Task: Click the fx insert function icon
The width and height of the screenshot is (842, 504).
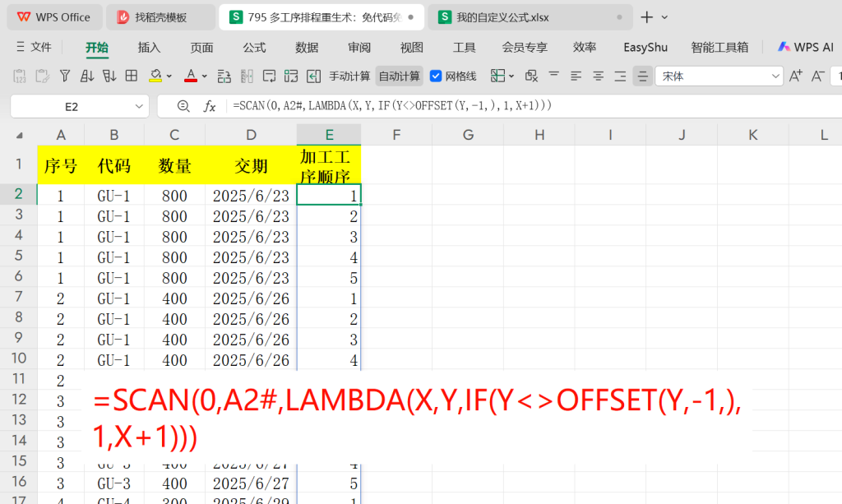Action: click(210, 106)
